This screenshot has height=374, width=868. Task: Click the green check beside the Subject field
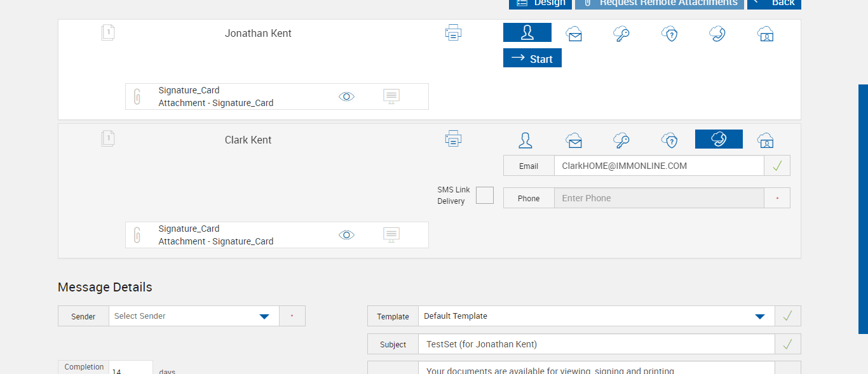(788, 344)
